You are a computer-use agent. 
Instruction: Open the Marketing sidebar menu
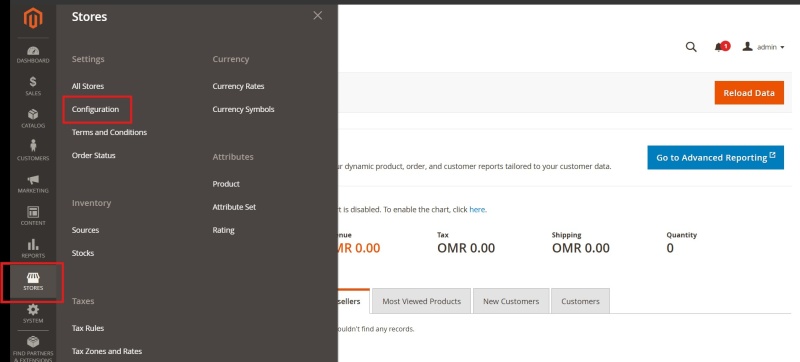tap(33, 184)
